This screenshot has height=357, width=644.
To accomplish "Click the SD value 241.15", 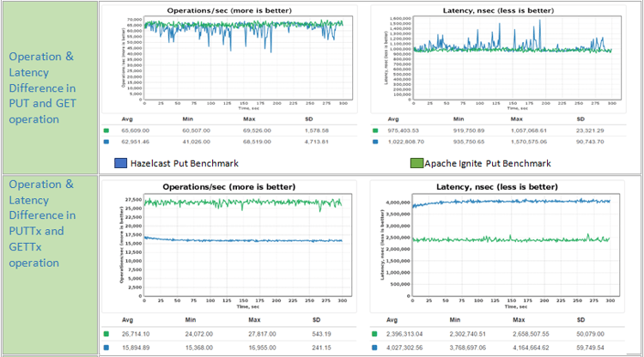I will pyautogui.click(x=322, y=348).
